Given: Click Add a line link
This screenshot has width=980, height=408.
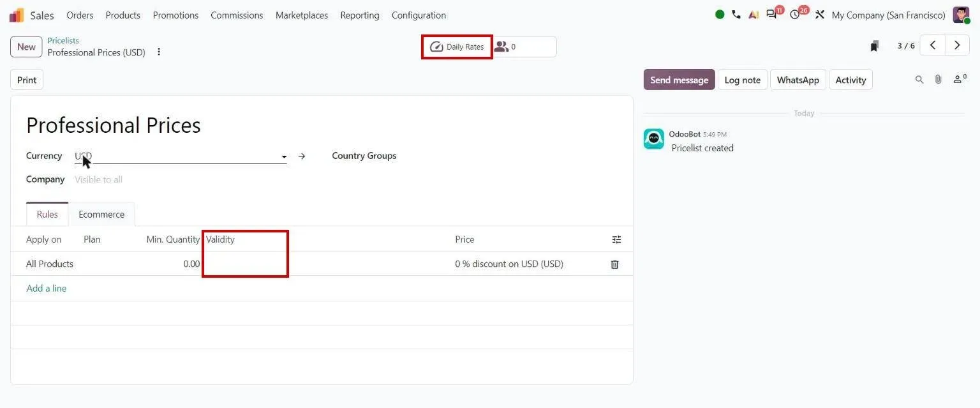Looking at the screenshot, I should (x=46, y=288).
